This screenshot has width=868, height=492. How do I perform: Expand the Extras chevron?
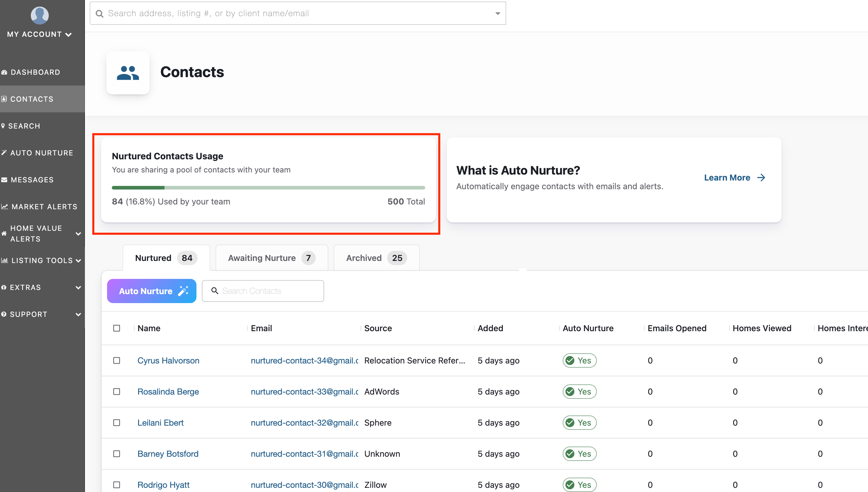point(78,288)
